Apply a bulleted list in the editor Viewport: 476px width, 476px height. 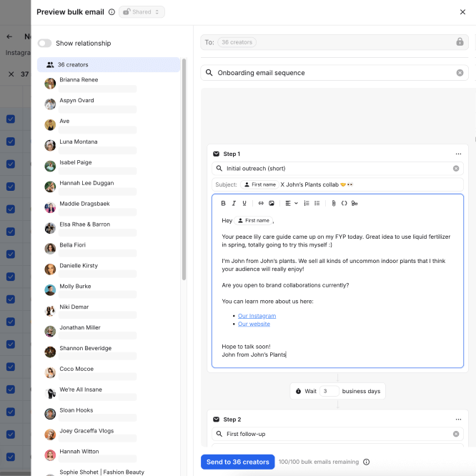click(x=317, y=204)
